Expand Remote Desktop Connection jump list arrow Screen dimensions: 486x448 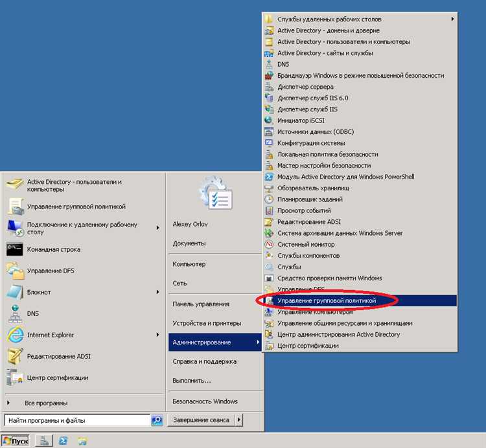click(157, 228)
